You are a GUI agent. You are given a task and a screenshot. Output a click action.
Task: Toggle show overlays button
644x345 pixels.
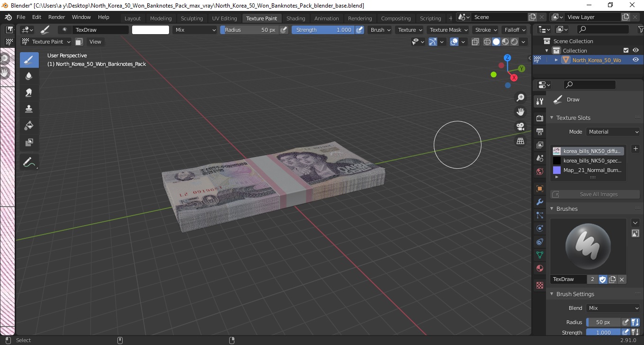454,42
